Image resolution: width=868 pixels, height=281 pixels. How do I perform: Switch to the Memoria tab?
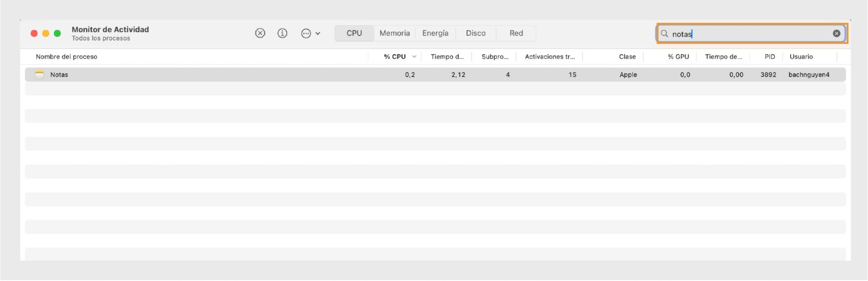(395, 33)
